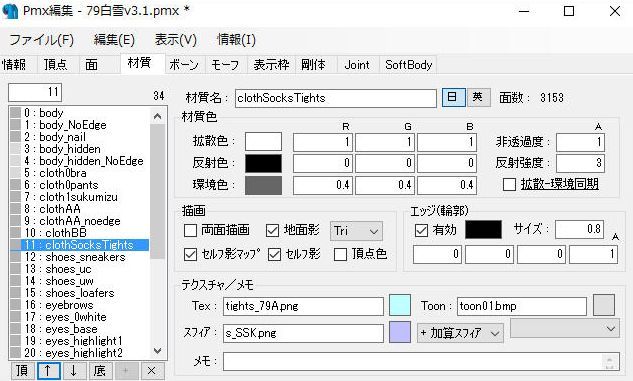Open the 編集(E) menu
This screenshot has height=381, width=633.
click(x=114, y=40)
